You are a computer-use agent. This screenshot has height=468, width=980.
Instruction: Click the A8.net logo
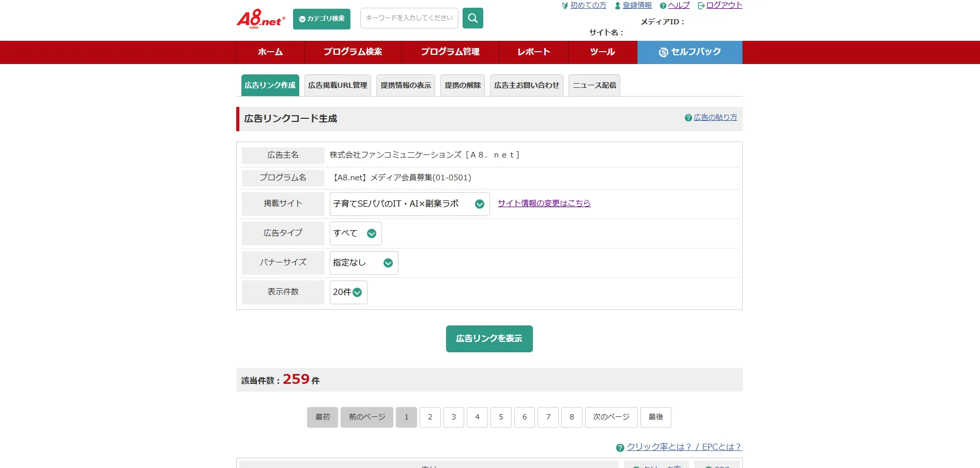click(261, 19)
